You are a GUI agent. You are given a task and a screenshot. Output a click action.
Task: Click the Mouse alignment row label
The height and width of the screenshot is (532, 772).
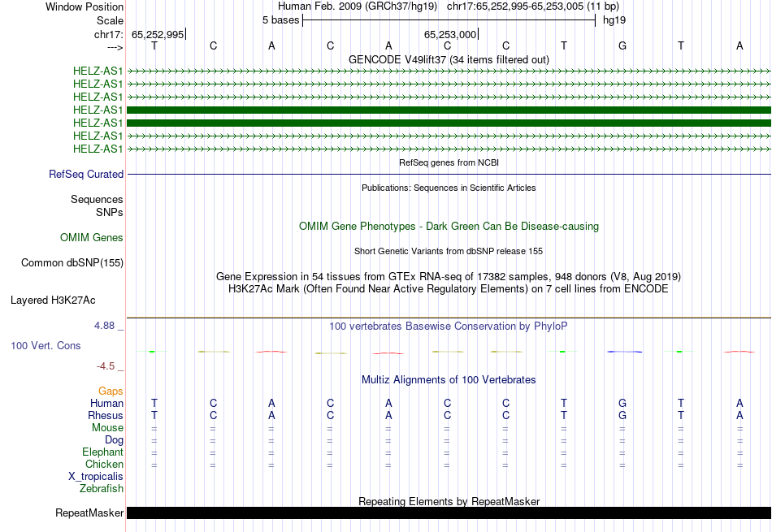click(107, 428)
